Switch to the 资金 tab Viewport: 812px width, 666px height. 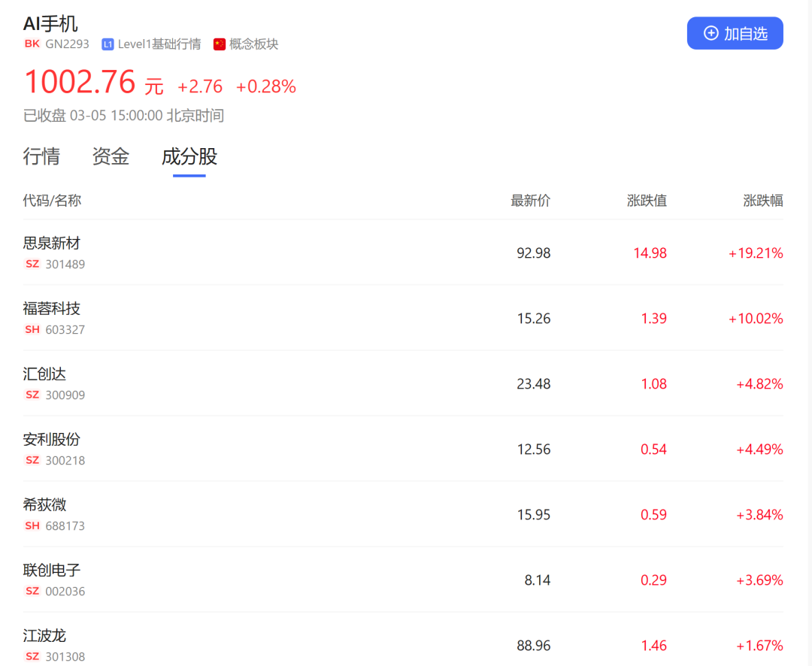pyautogui.click(x=111, y=156)
